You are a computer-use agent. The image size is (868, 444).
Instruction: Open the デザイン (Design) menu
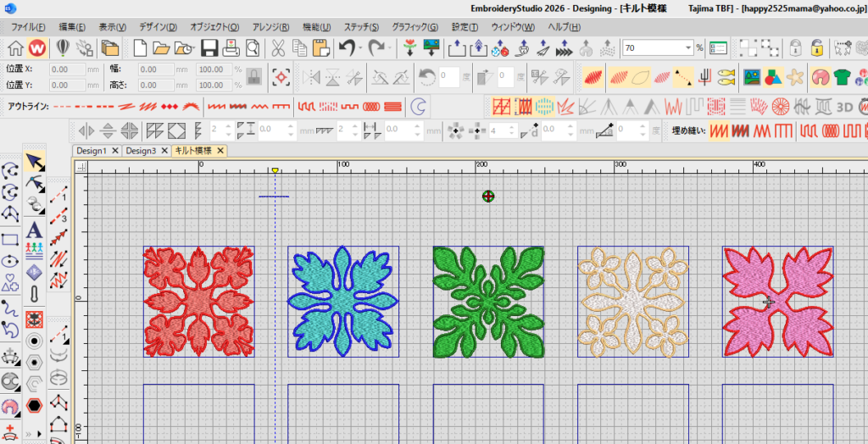click(158, 26)
